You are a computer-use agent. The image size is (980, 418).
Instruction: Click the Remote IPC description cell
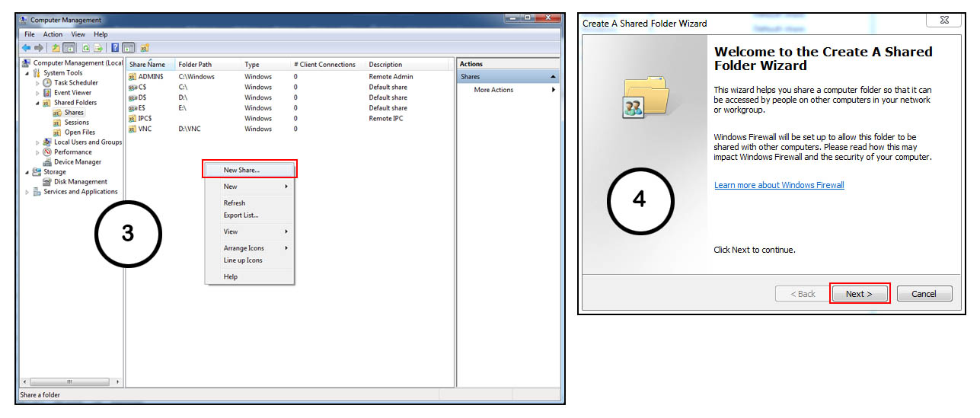(386, 118)
